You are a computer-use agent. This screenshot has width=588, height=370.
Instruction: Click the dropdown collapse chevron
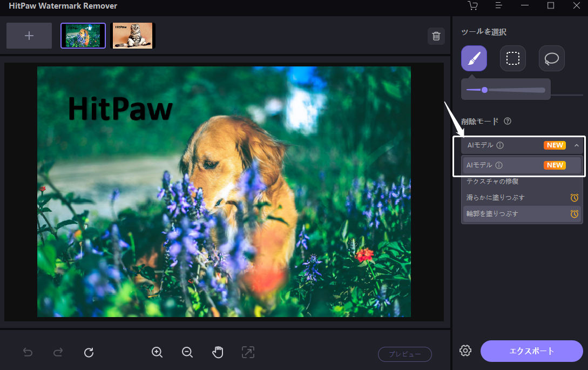576,145
